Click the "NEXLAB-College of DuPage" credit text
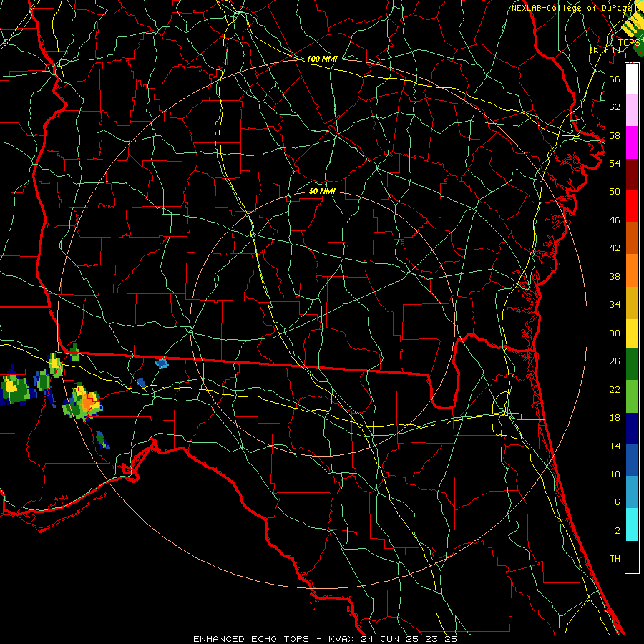This screenshot has height=644, width=644. (573, 8)
